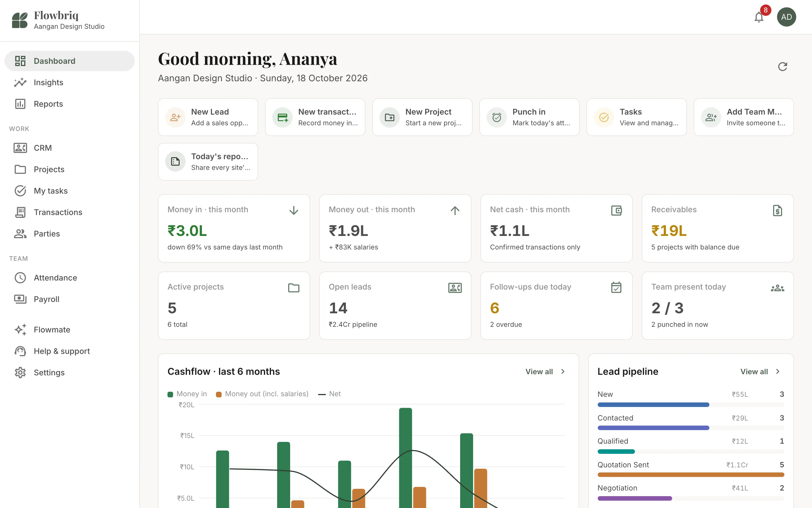Click "down 69% vs same days last month"
Screen dimensions: 812x508
coord(225,247)
